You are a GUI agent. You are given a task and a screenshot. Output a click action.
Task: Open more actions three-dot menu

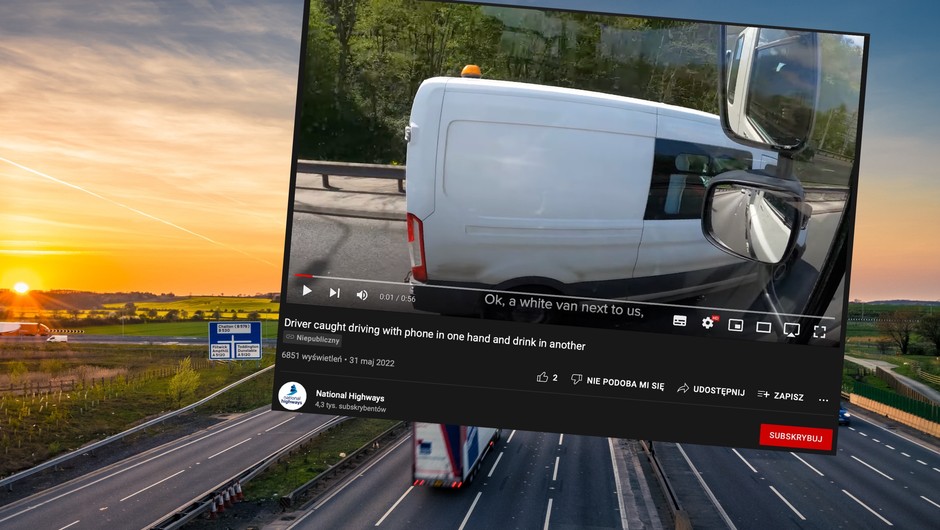pos(824,399)
